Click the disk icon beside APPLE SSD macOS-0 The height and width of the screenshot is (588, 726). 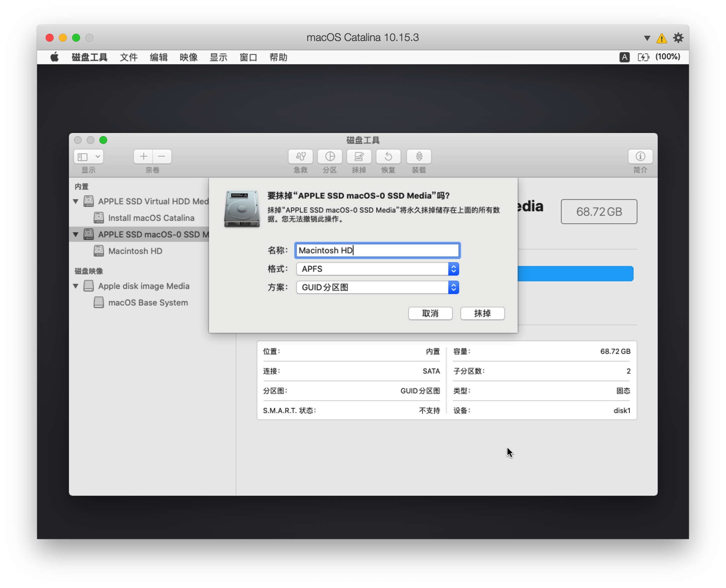[89, 234]
